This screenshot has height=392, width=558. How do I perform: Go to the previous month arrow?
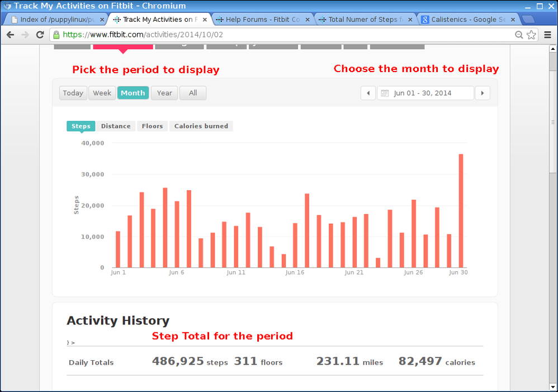pos(368,93)
